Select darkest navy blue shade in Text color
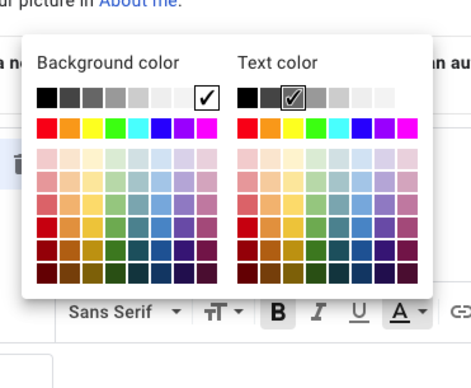 (x=362, y=273)
